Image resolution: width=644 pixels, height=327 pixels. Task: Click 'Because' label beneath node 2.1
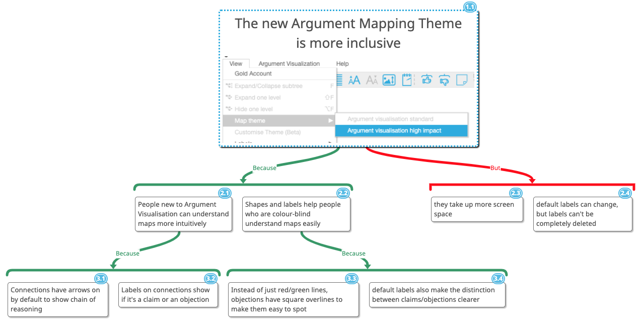point(127,254)
